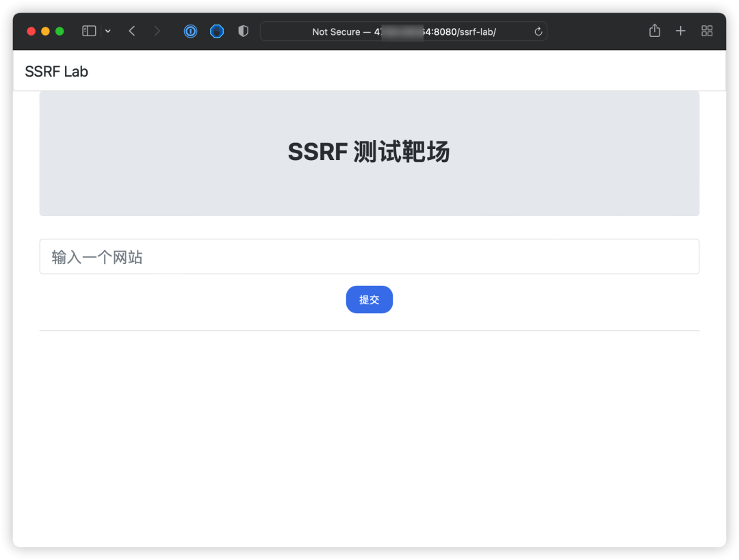This screenshot has height=560, width=739.
Task: Reload the page with the refresh icon
Action: [x=539, y=31]
